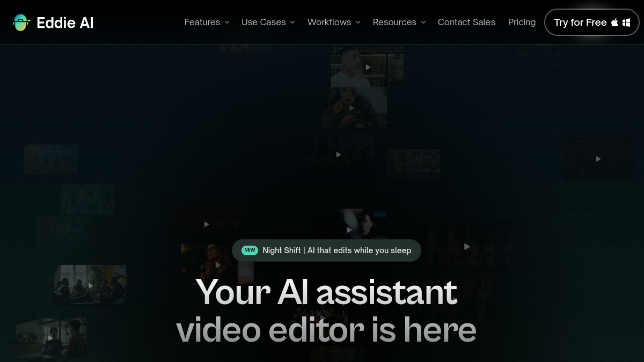Play the clip showing a dark-haired woman's face
This screenshot has height=362, width=644.
(349, 230)
